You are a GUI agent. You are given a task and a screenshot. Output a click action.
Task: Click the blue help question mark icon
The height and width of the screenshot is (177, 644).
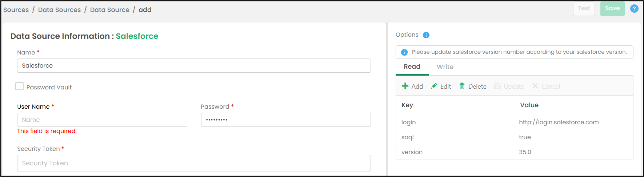[634, 9]
